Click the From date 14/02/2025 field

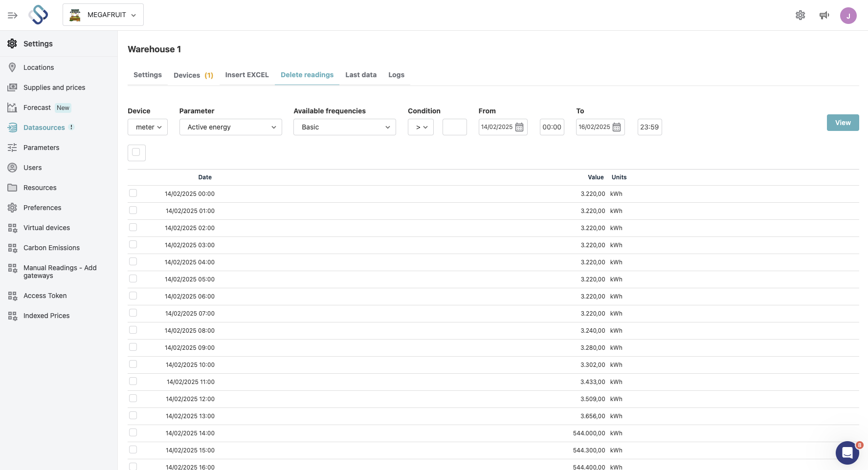[503, 127]
